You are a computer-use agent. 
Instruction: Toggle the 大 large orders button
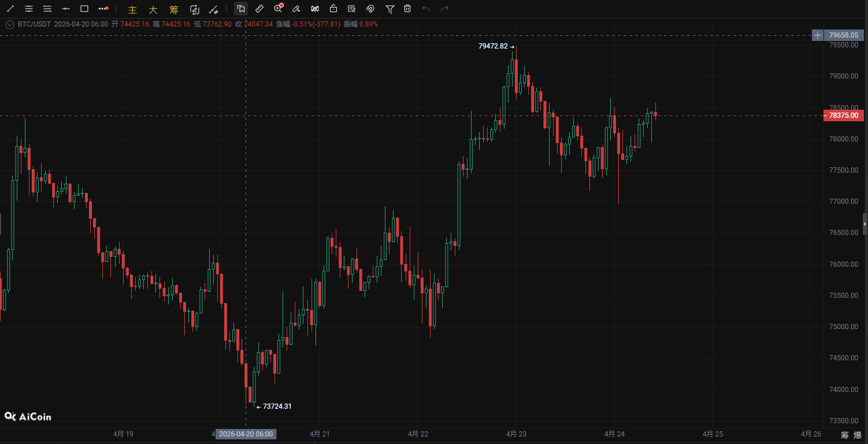153,9
